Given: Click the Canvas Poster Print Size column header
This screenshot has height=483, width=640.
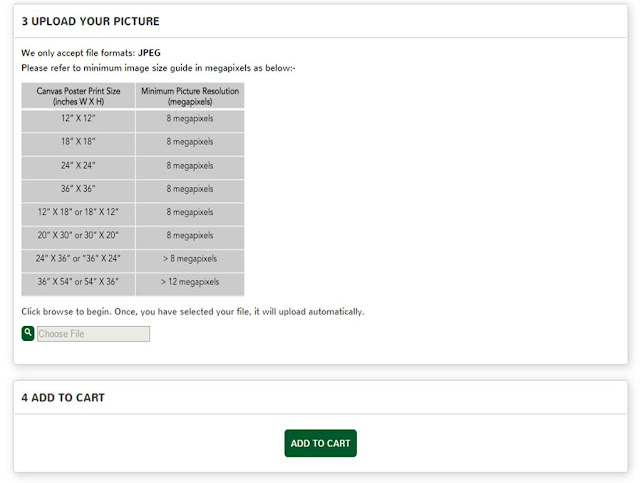Looking at the screenshot, I should [x=78, y=96].
